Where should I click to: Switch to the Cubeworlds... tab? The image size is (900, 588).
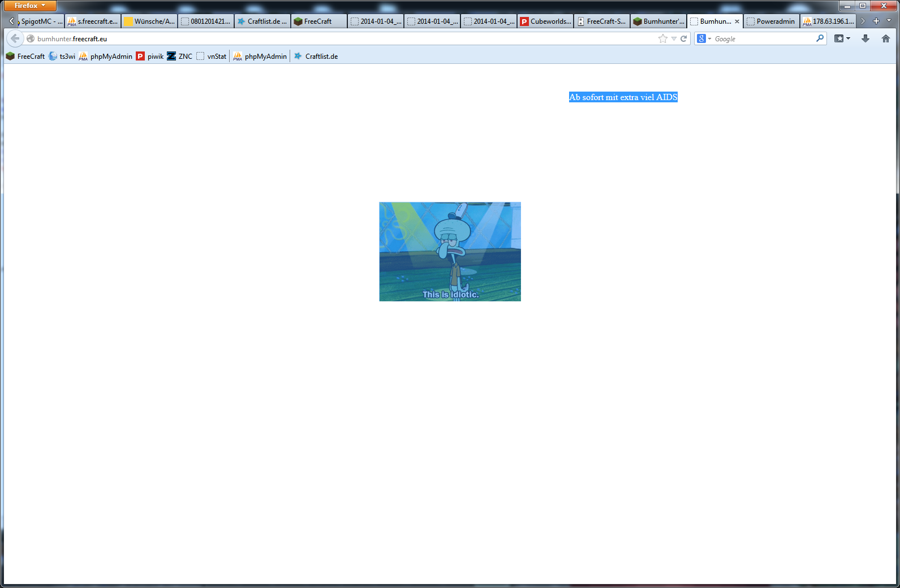coord(545,21)
